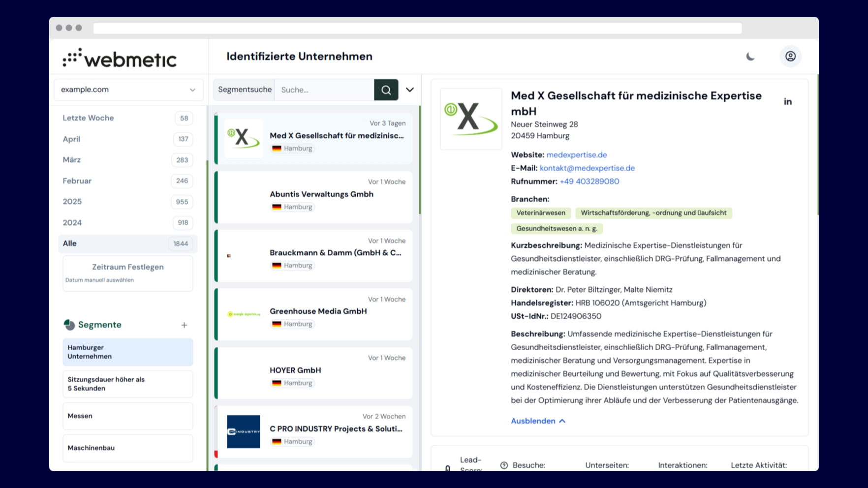Click the German flag on the Med X card

tap(278, 148)
